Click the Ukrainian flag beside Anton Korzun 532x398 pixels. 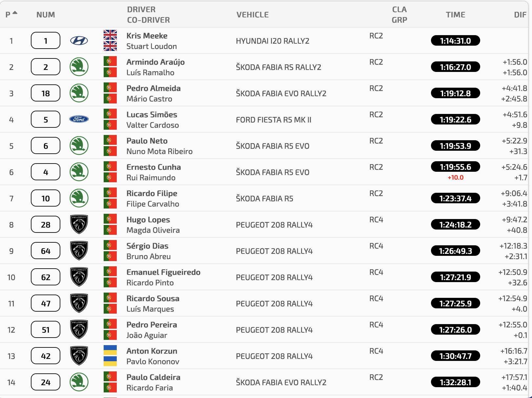point(110,350)
